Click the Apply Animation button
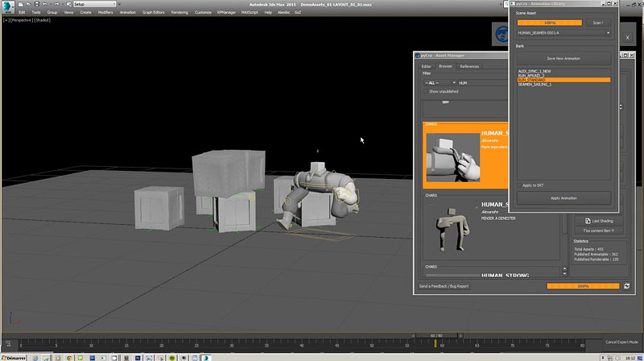 tap(563, 197)
